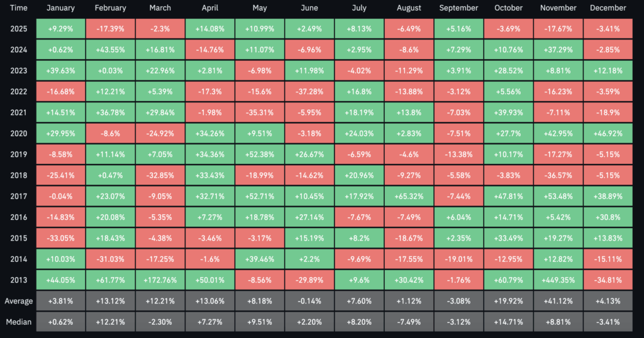The width and height of the screenshot is (644, 338).
Task: Click the +449.35% November 2013 cell
Action: (558, 280)
